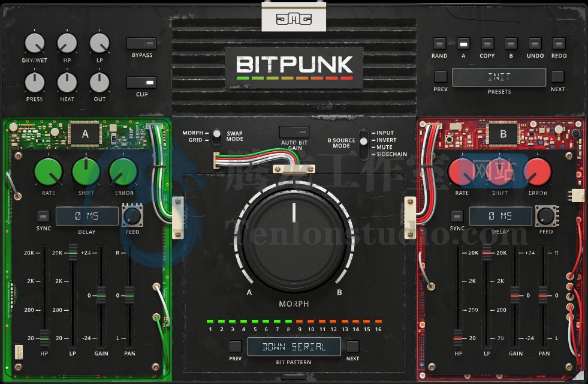Viewport: 588px width, 384px height.
Task: Click the red RATE knob in section B
Action: pos(462,172)
